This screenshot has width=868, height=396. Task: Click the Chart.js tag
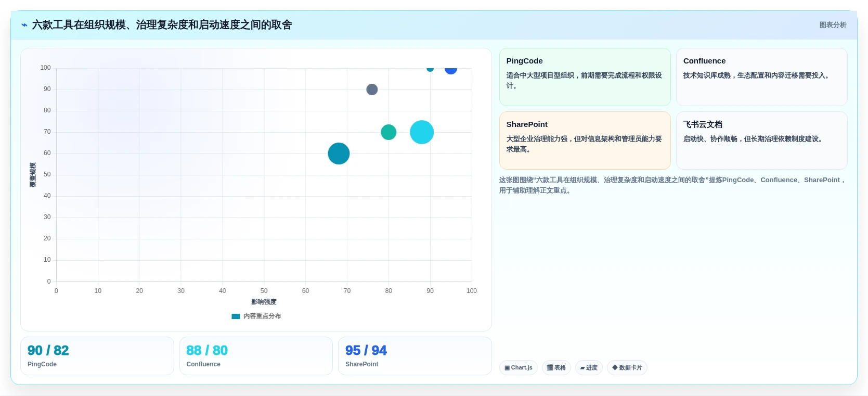[x=519, y=368]
